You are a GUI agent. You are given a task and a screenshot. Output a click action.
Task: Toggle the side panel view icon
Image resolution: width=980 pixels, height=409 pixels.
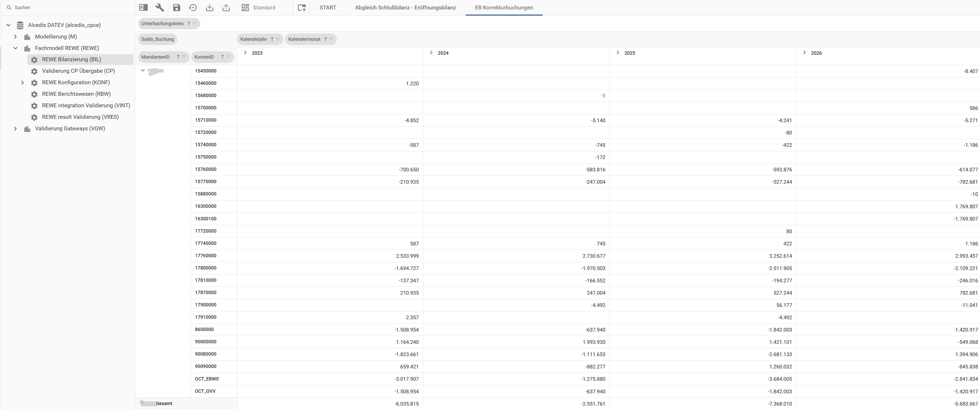(143, 8)
